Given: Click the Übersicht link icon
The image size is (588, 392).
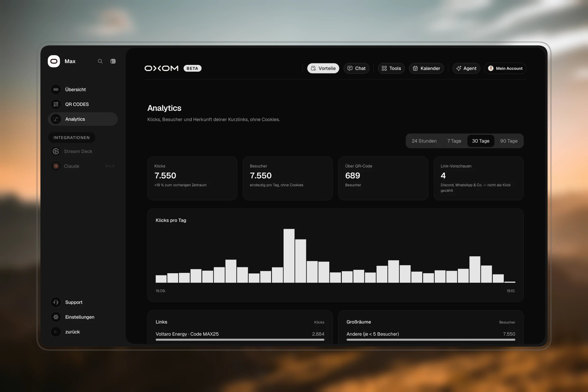Looking at the screenshot, I should (x=56, y=89).
